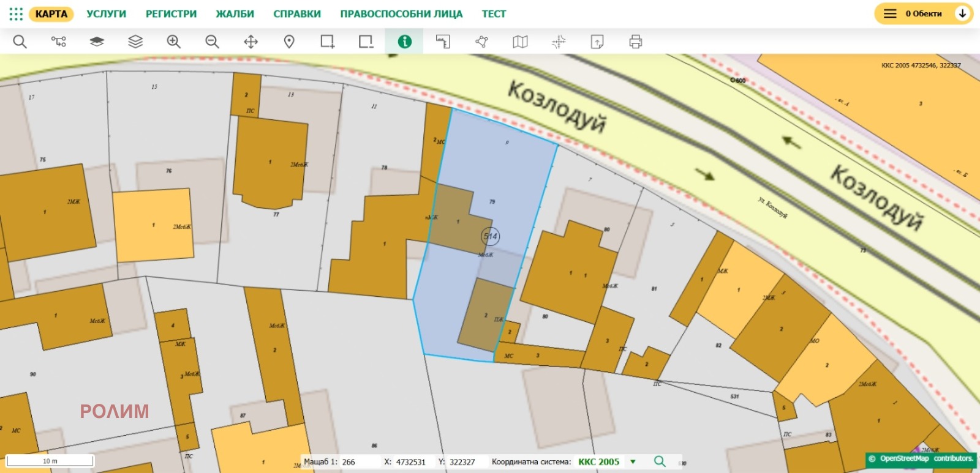Open the УСЛУГИ menu
The height and width of the screenshot is (473, 980).
pyautogui.click(x=106, y=14)
